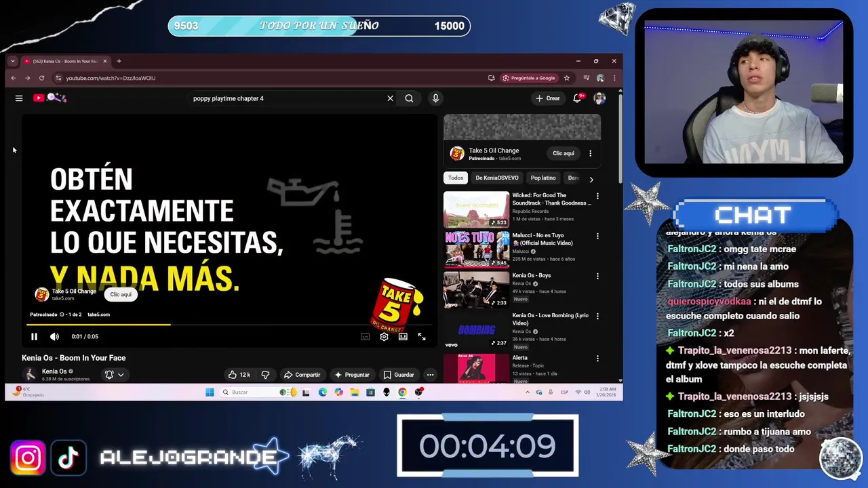Click the youtube.com address bar URL

[111, 78]
